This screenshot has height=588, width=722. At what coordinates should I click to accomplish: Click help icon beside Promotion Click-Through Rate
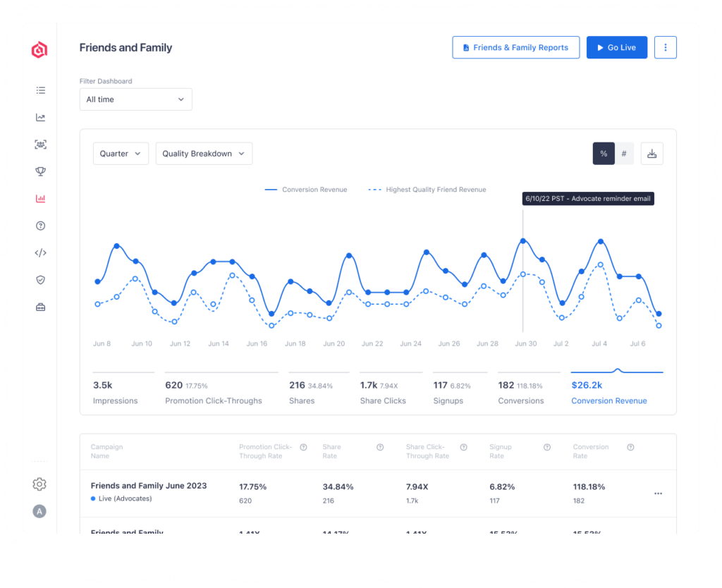(303, 447)
